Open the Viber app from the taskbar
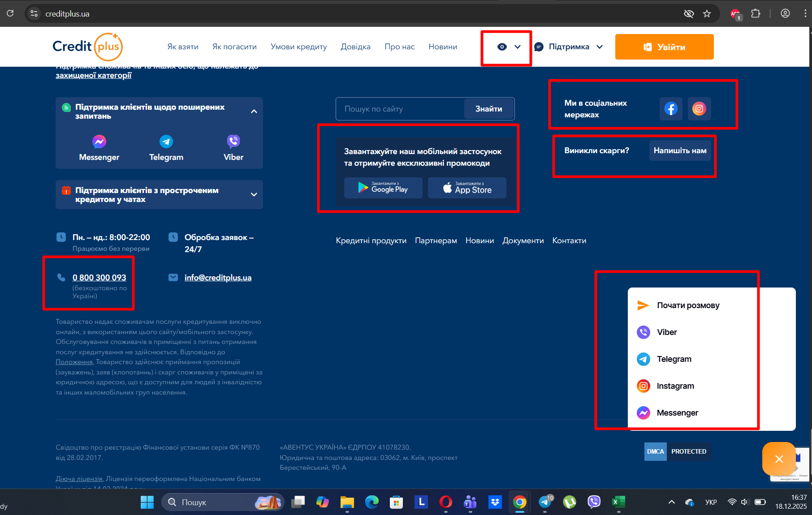This screenshot has height=515, width=812. [594, 502]
